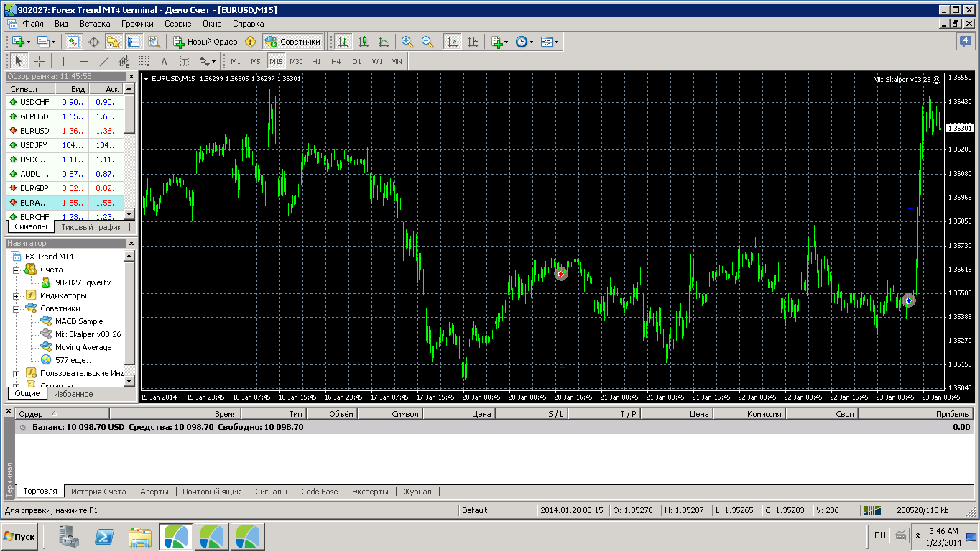The height and width of the screenshot is (552, 980).
Task: Select the Crosshair tool
Action: click(x=40, y=61)
